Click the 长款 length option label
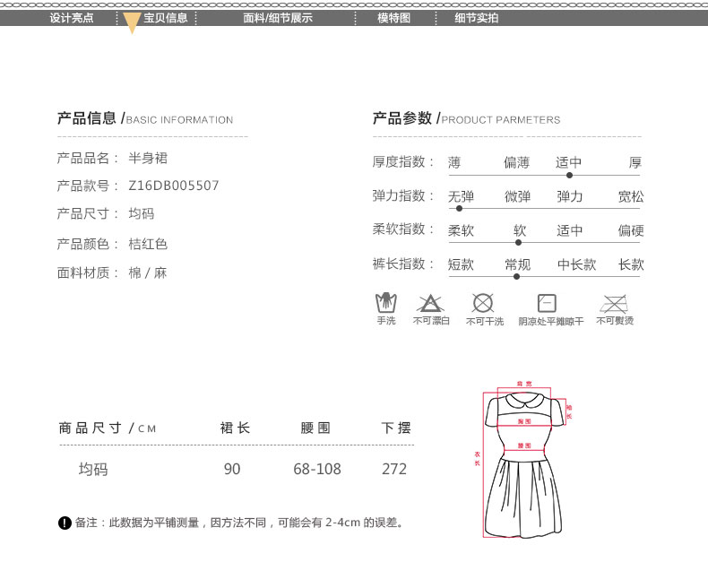 click(x=631, y=264)
